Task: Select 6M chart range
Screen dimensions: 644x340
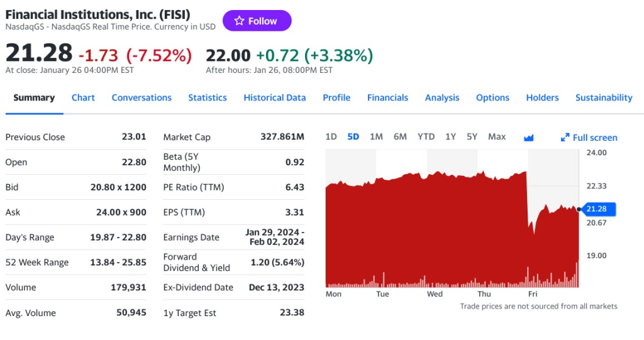Action: pos(400,137)
